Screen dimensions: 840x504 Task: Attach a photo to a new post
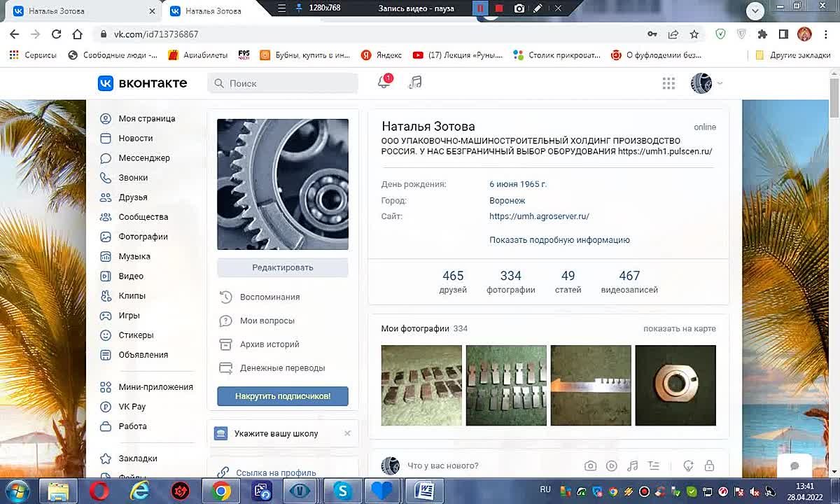pyautogui.click(x=590, y=465)
